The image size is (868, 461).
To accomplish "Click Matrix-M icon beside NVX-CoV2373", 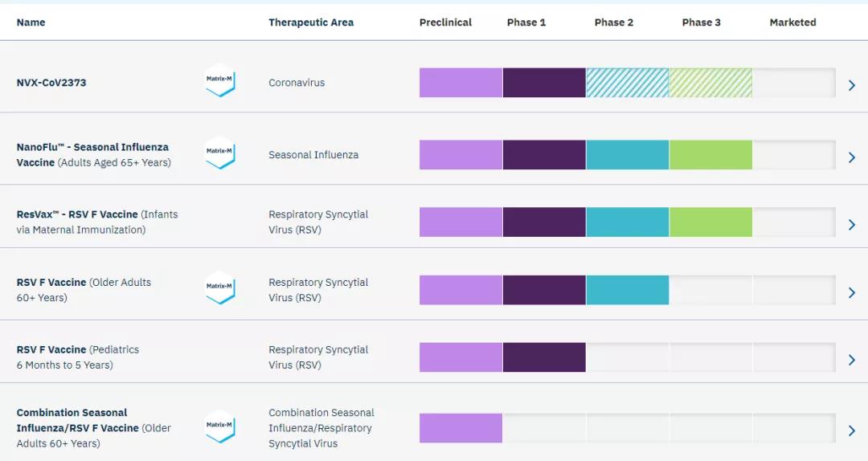I will [x=219, y=81].
